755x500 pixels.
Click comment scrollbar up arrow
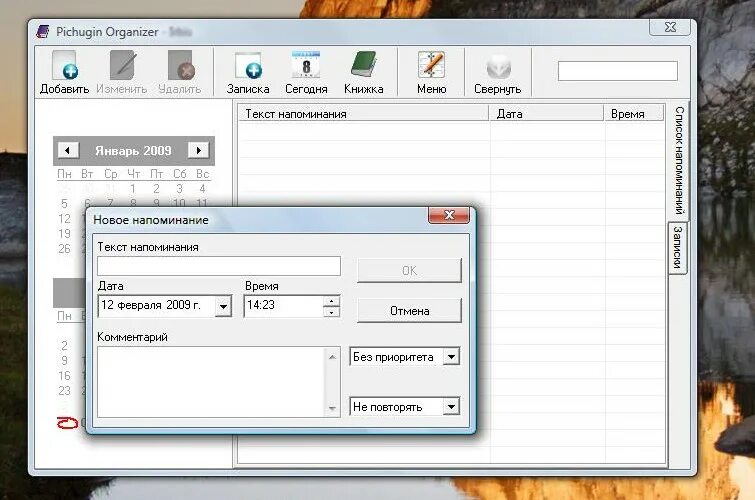[332, 356]
